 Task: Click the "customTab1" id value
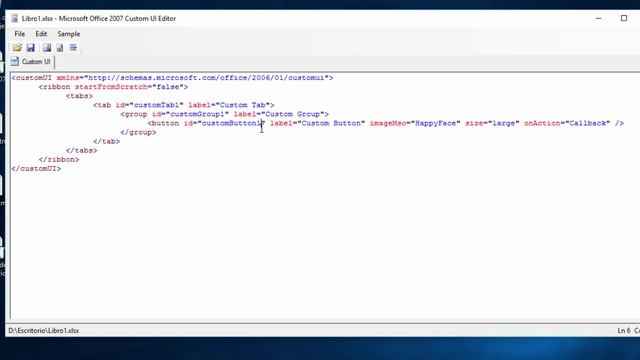point(156,105)
